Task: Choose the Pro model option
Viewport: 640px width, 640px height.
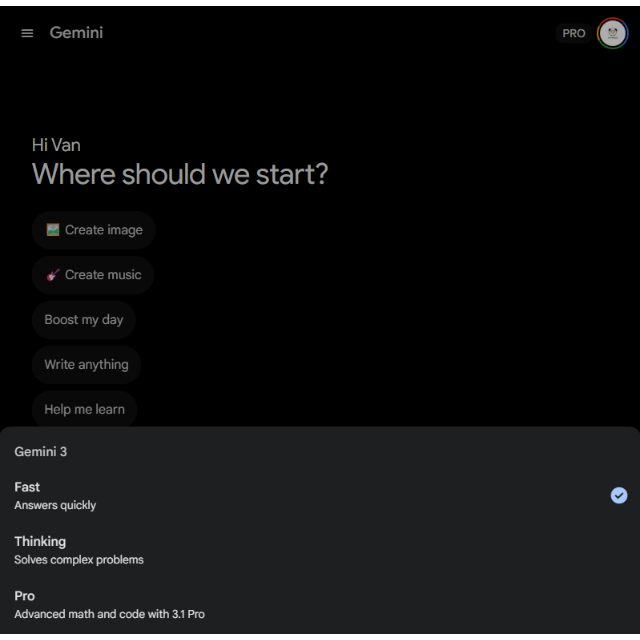Action: [24, 596]
